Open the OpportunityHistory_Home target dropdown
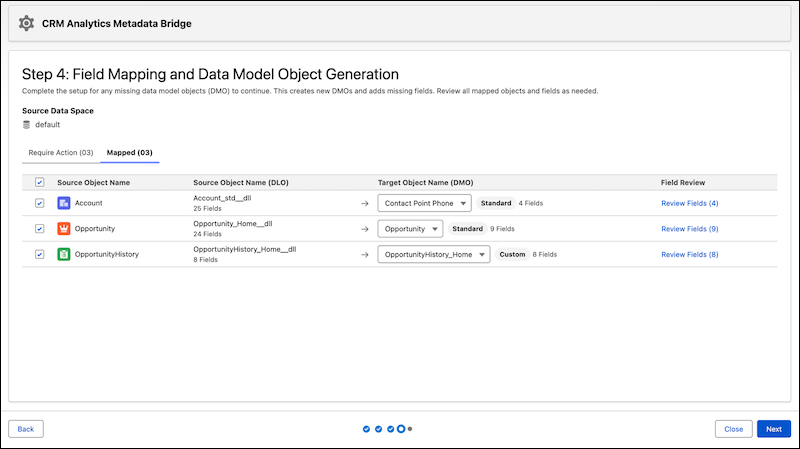This screenshot has height=449, width=800. (434, 254)
